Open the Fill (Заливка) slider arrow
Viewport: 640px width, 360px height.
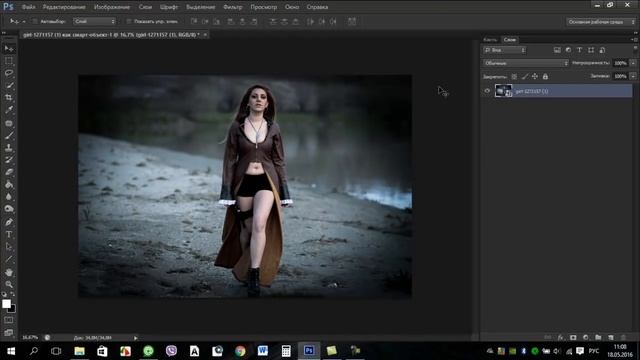pyautogui.click(x=633, y=76)
